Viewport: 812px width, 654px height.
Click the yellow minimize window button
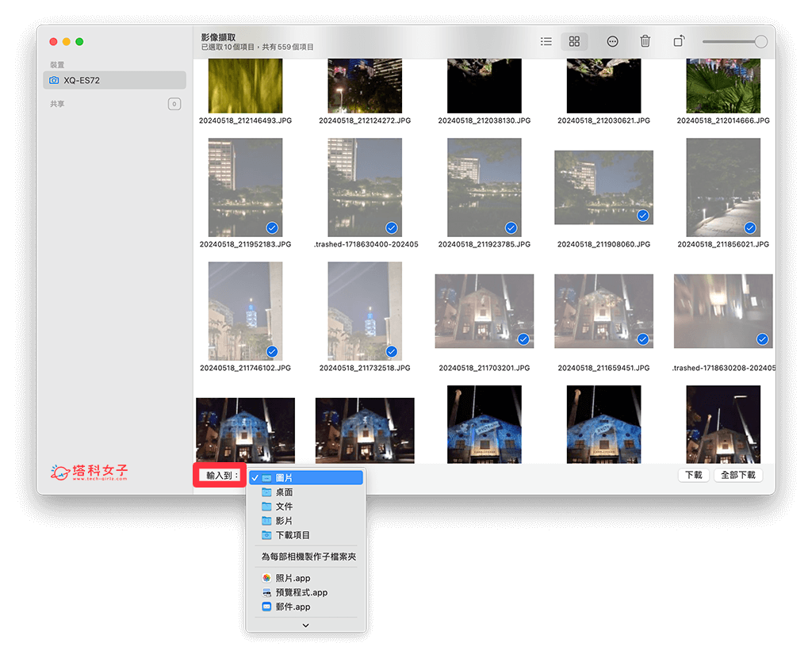coord(67,41)
